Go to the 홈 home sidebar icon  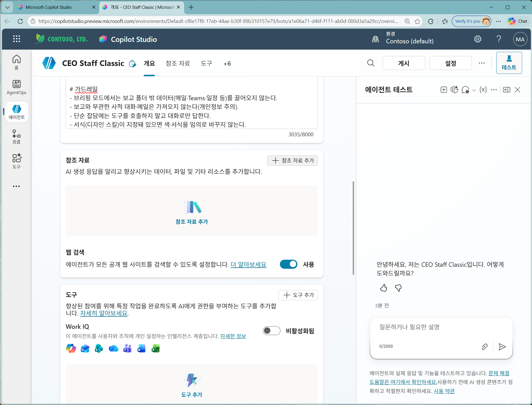click(16, 62)
